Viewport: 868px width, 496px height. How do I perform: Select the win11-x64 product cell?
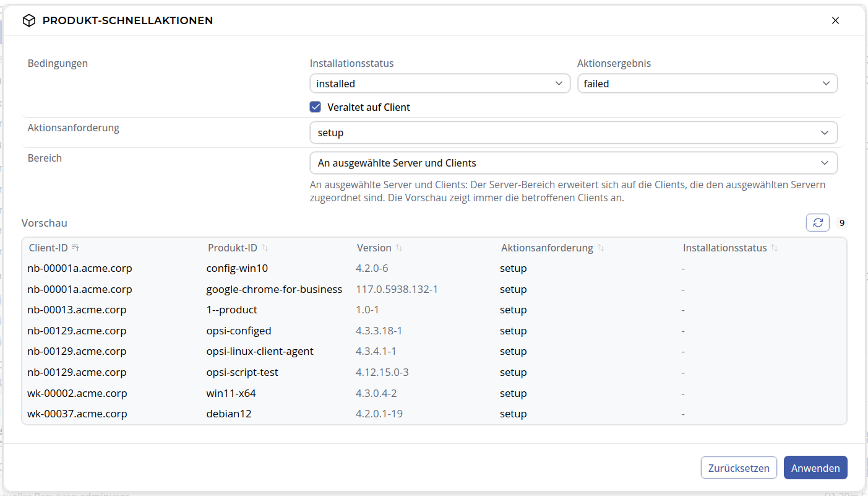point(231,393)
